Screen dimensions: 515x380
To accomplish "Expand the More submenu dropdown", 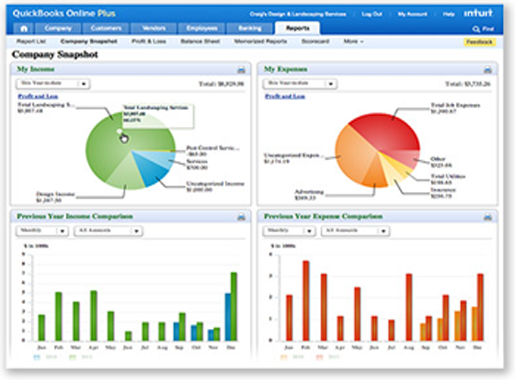I will click(x=353, y=41).
